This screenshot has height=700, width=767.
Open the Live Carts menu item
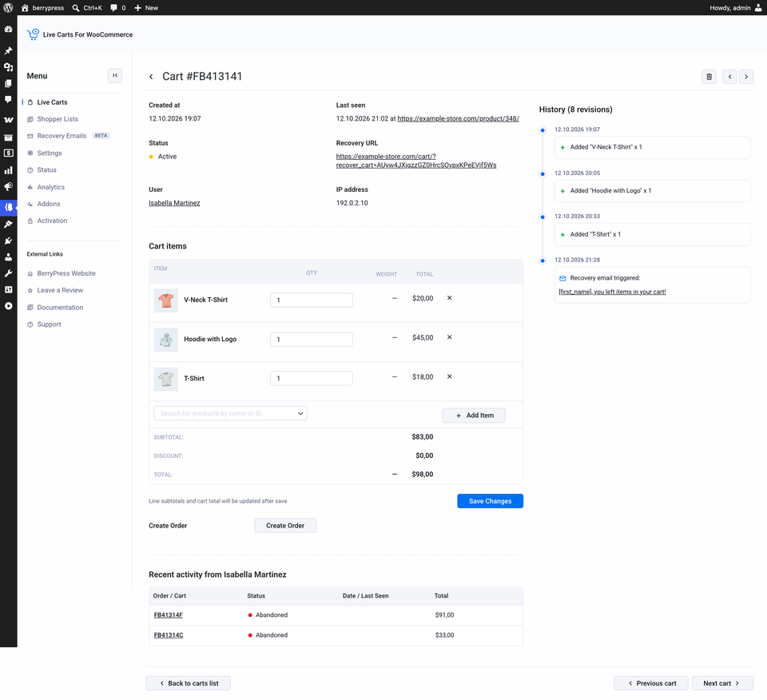(x=53, y=102)
